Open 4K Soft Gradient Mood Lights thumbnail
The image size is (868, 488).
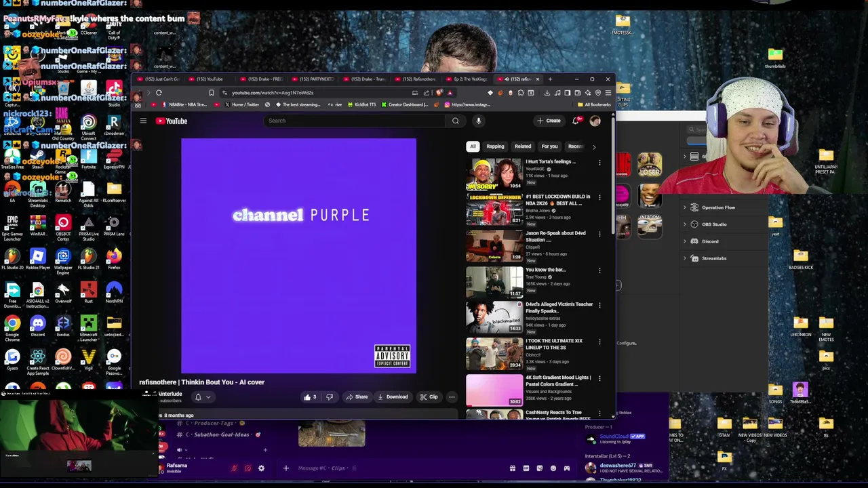494,390
